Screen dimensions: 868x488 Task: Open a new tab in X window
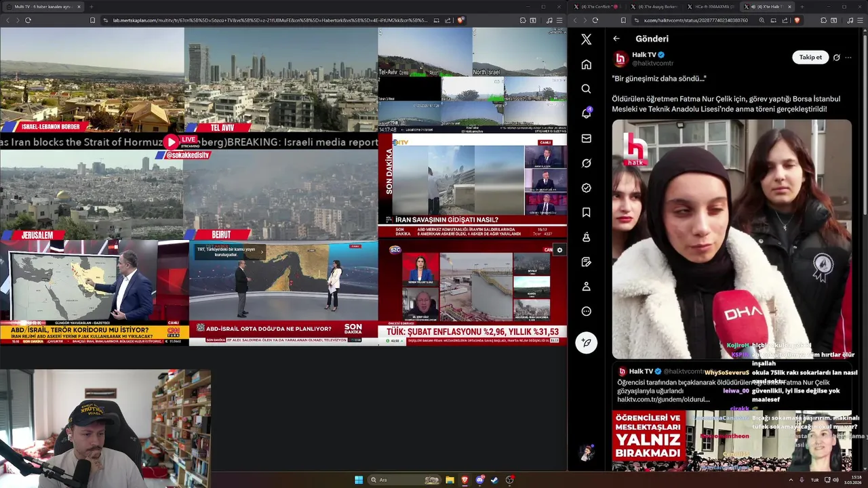[802, 7]
